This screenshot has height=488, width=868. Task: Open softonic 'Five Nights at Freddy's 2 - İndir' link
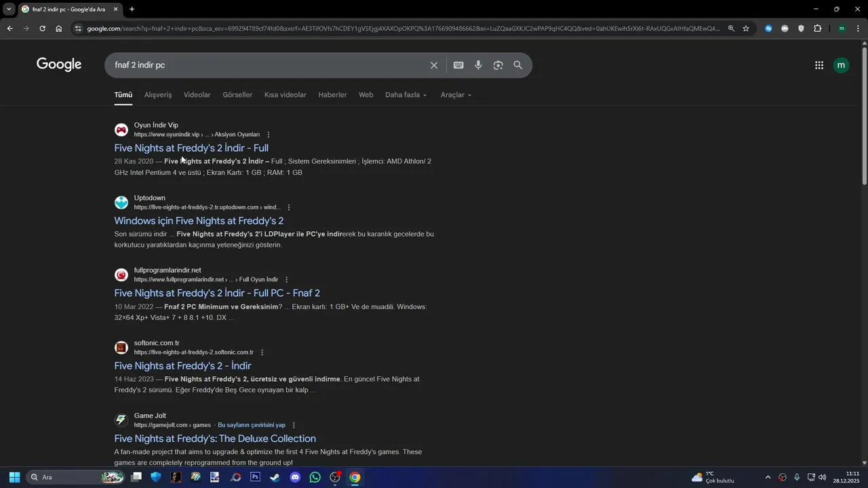[182, 365]
